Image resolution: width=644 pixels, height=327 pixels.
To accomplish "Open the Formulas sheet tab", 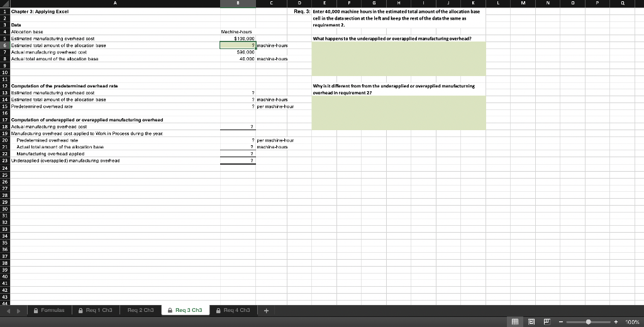I will (x=49, y=310).
